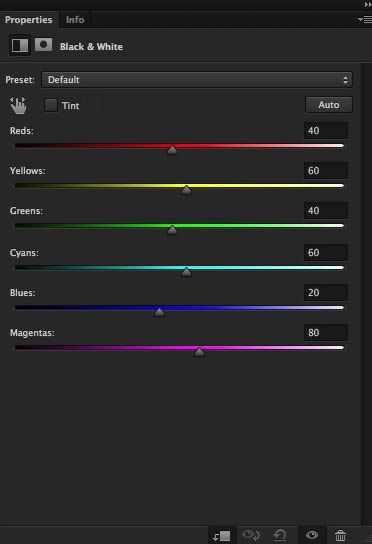
Task: Focus the Greens value field showing 40
Action: click(326, 210)
